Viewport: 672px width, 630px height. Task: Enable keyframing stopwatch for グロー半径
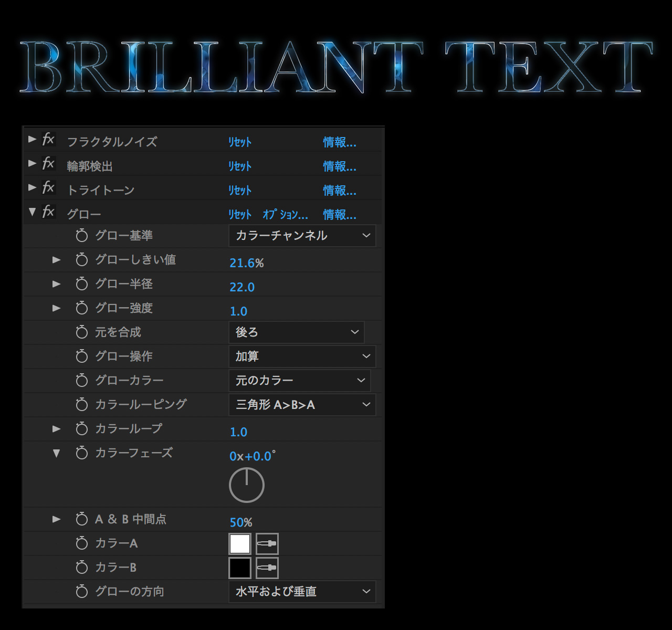click(81, 284)
